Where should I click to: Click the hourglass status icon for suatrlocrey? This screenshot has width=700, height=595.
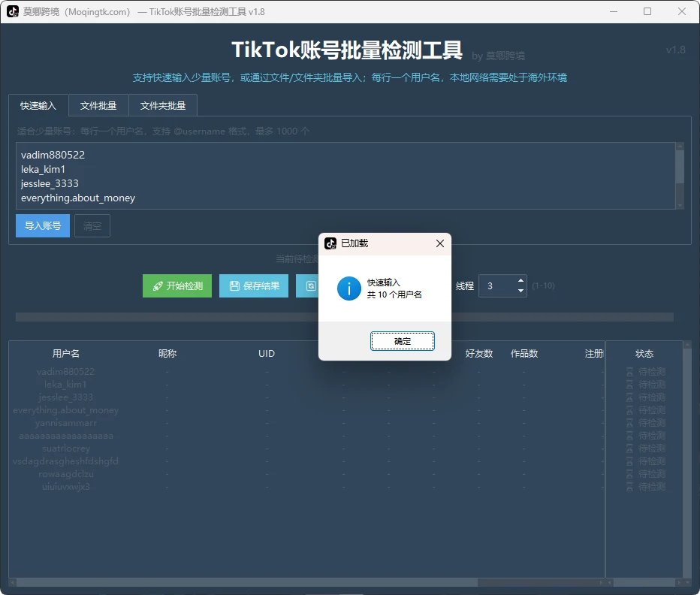click(629, 448)
